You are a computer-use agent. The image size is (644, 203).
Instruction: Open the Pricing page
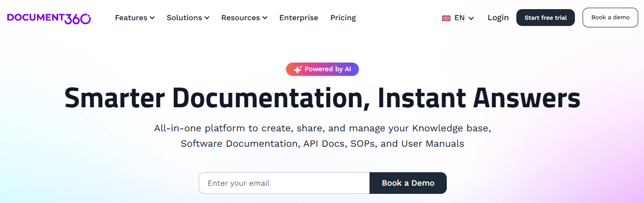[x=343, y=18]
